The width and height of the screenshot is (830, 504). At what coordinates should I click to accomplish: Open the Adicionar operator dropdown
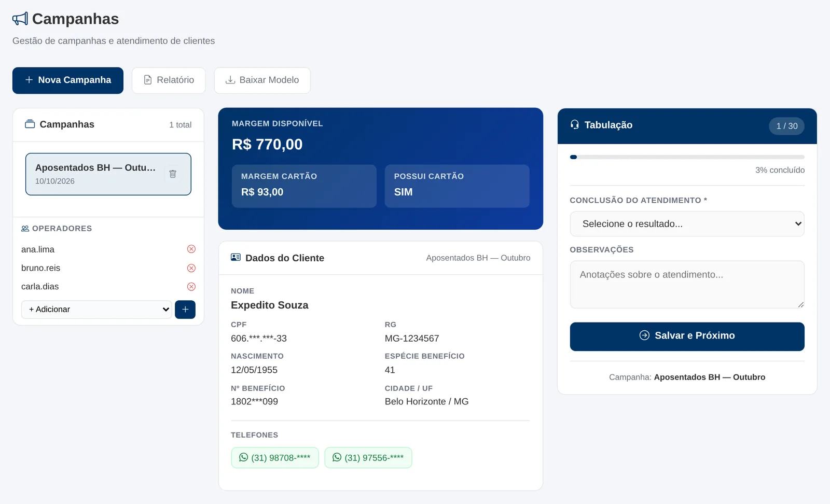pos(96,310)
